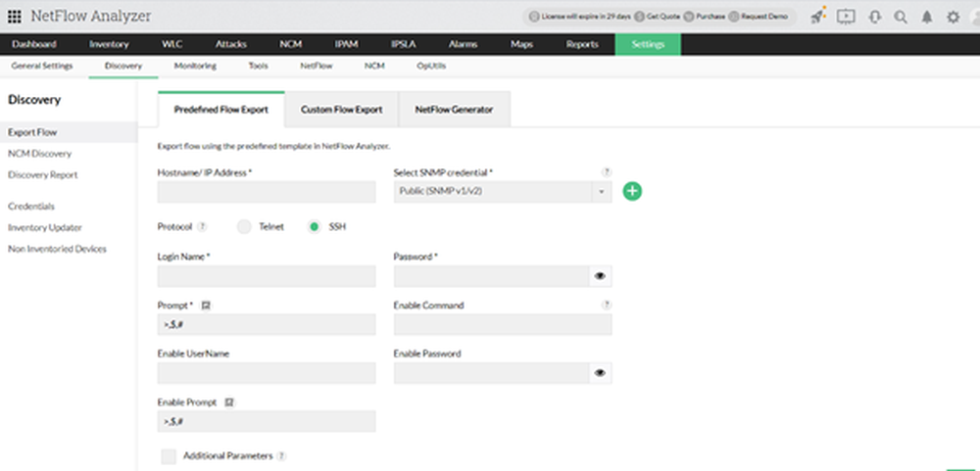Open the Attacks menu
Viewport: 980px width, 471px height.
230,44
